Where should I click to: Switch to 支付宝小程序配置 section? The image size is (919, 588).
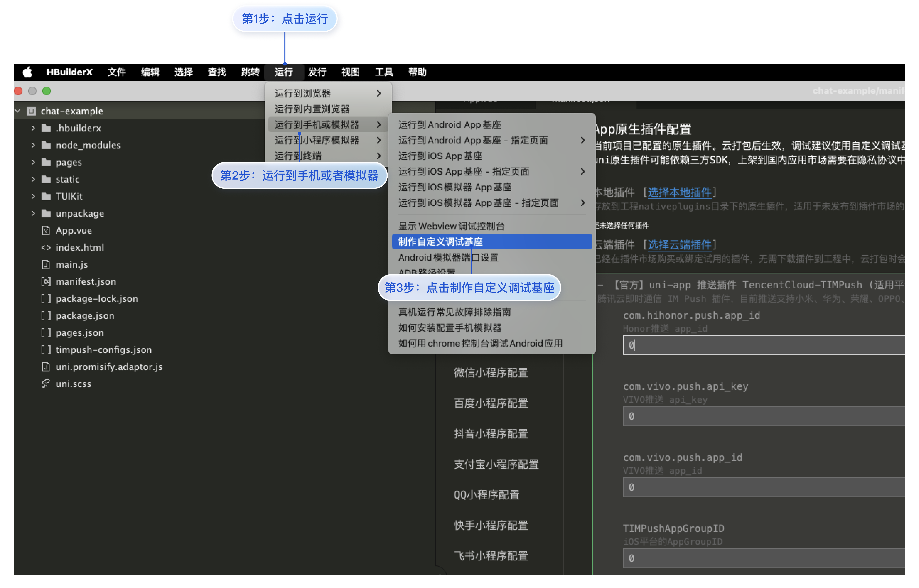[496, 464]
